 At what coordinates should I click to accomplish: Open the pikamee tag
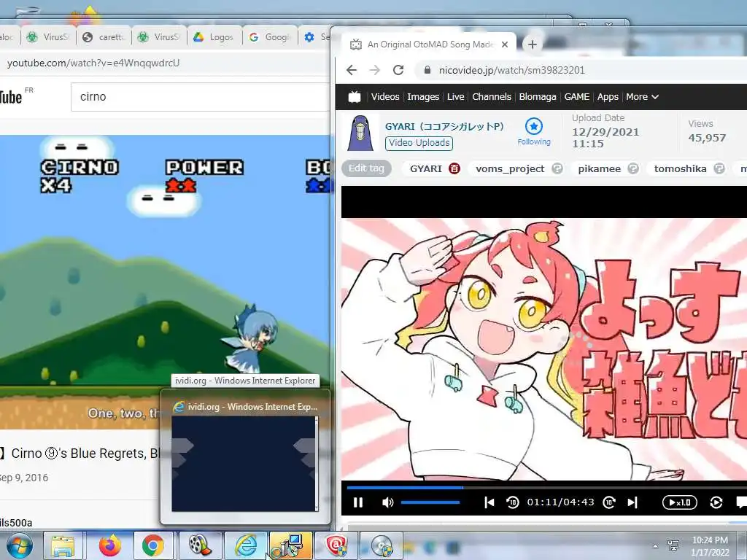click(x=600, y=168)
